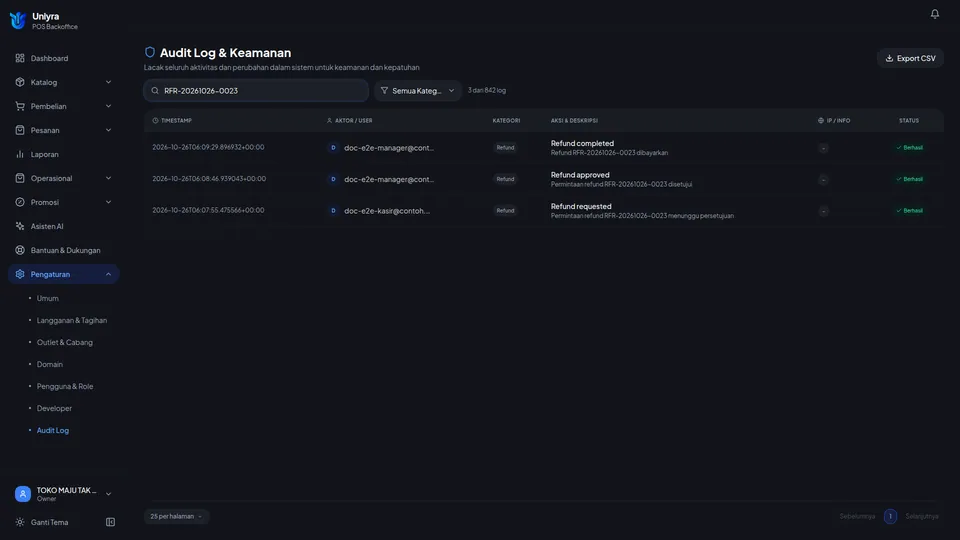Click the sidebar collapse panel icon

[110, 522]
